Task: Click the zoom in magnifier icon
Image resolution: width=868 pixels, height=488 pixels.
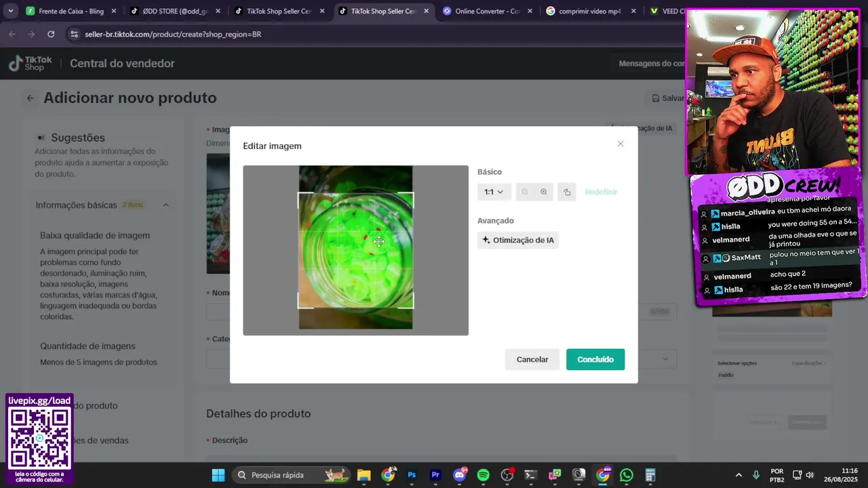Action: [544, 192]
